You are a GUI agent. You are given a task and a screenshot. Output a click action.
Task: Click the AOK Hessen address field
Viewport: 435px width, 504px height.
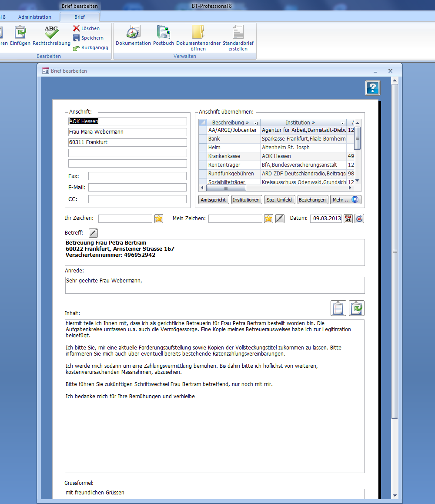coord(127,121)
